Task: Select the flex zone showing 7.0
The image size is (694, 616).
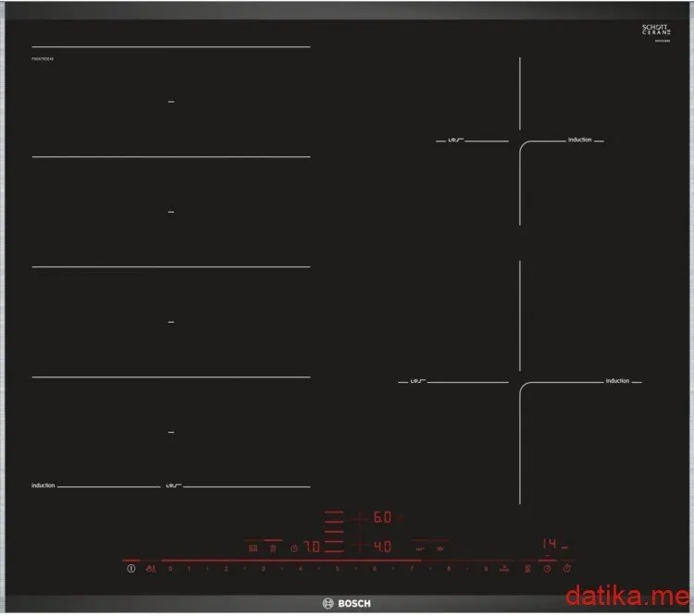Action: pyautogui.click(x=312, y=547)
